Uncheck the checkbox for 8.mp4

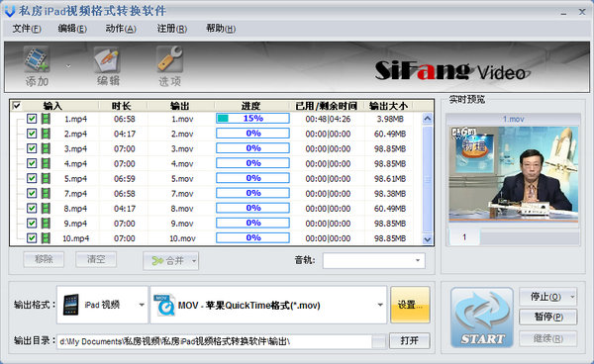coord(32,209)
